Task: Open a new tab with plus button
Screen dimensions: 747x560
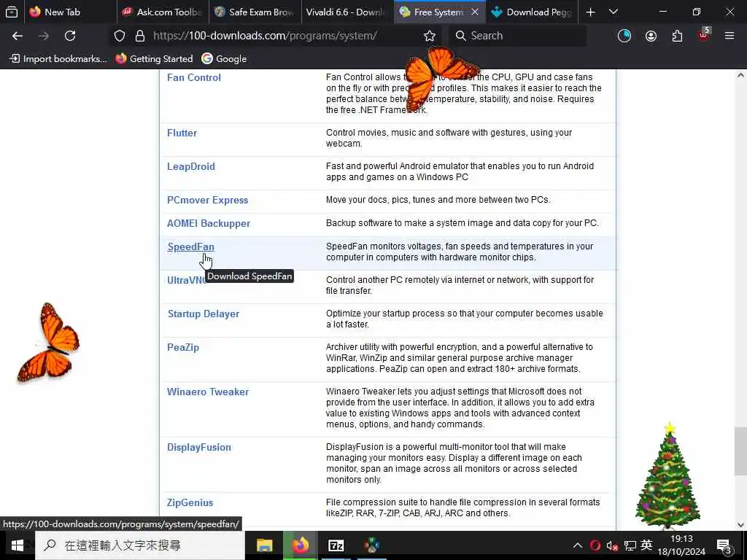Action: click(590, 12)
